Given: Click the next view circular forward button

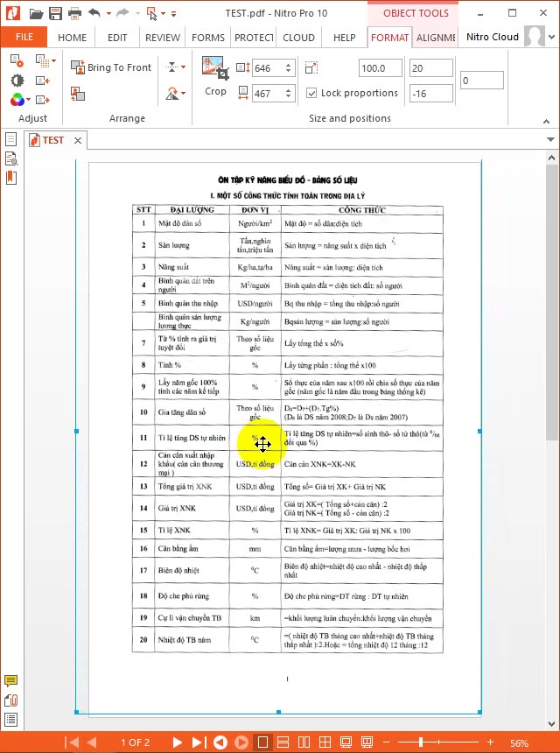Looking at the screenshot, I should pyautogui.click(x=241, y=742).
